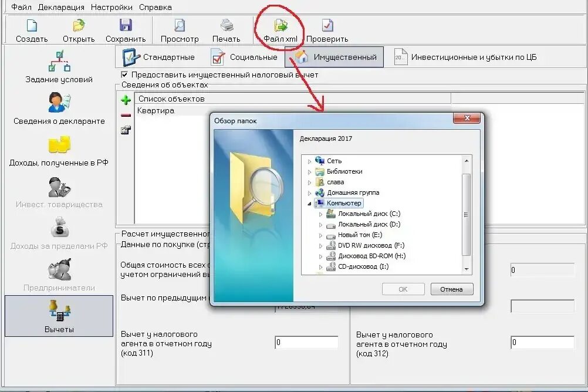Expand Библиотеки node in folder tree
This screenshot has height=392, width=588.
[x=309, y=172]
